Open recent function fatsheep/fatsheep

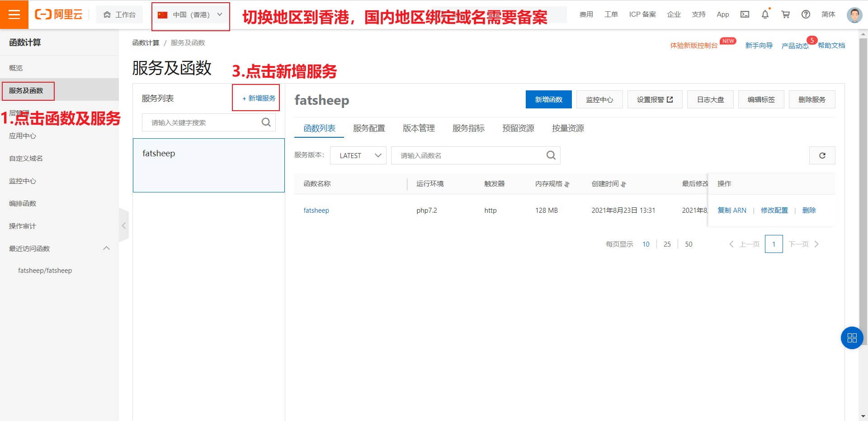coord(45,271)
